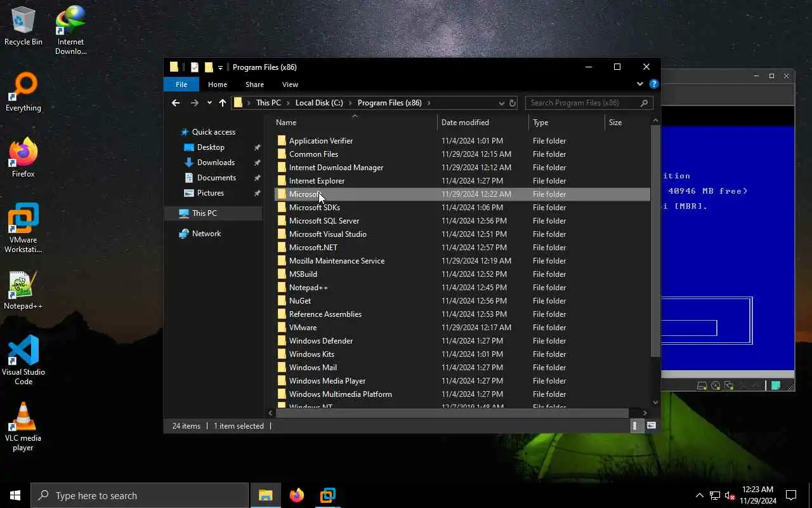The image size is (812, 508).
Task: Open the address bar history dropdown
Action: tap(502, 103)
